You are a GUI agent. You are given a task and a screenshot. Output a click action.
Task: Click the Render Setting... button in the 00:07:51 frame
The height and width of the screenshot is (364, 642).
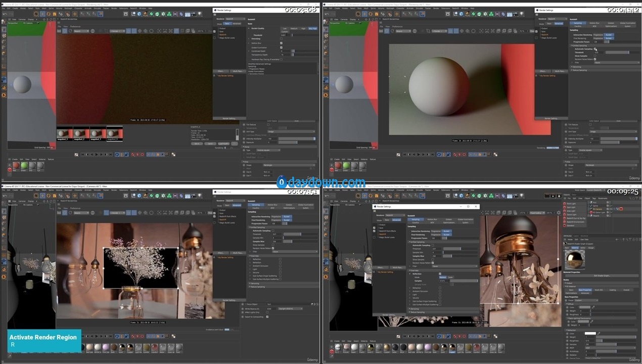pos(230,300)
